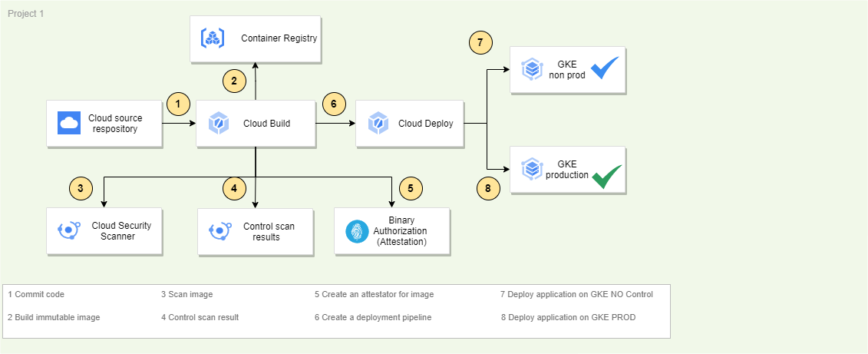Click the green checkmark on GKE production

click(606, 176)
